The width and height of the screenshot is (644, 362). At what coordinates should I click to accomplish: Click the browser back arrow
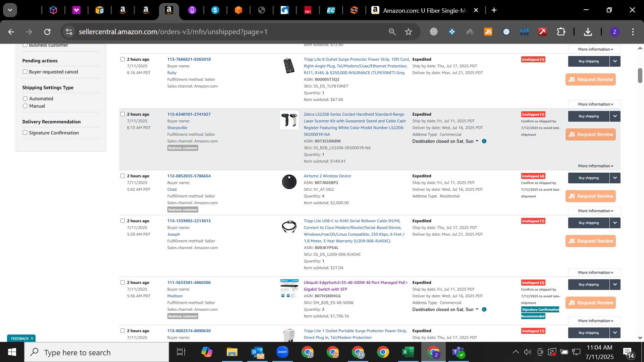tap(11, 32)
